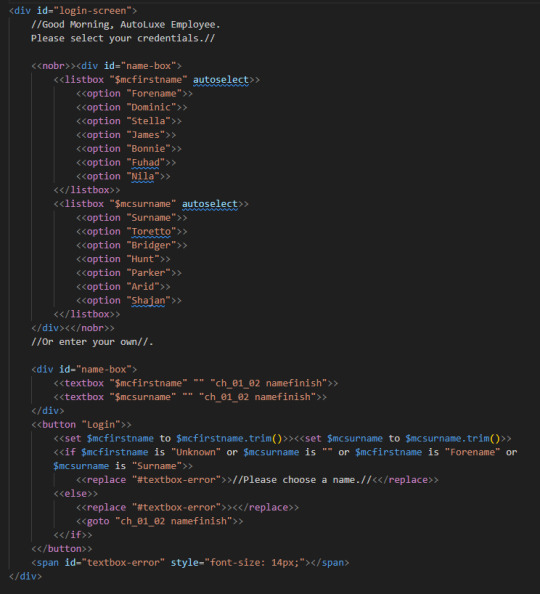Click the option "Bridger" line
This screenshot has width=540, height=594.
(131, 245)
